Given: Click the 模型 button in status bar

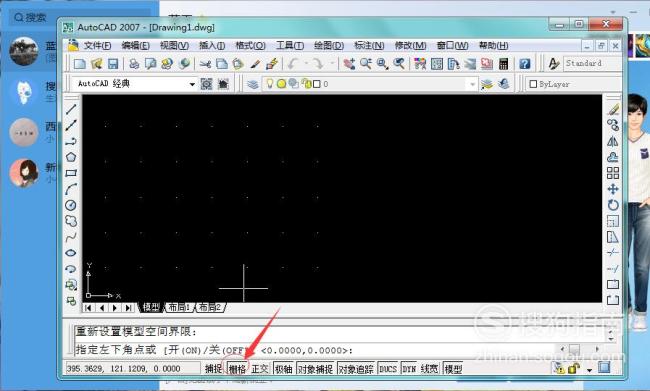Looking at the screenshot, I should click(x=453, y=369).
